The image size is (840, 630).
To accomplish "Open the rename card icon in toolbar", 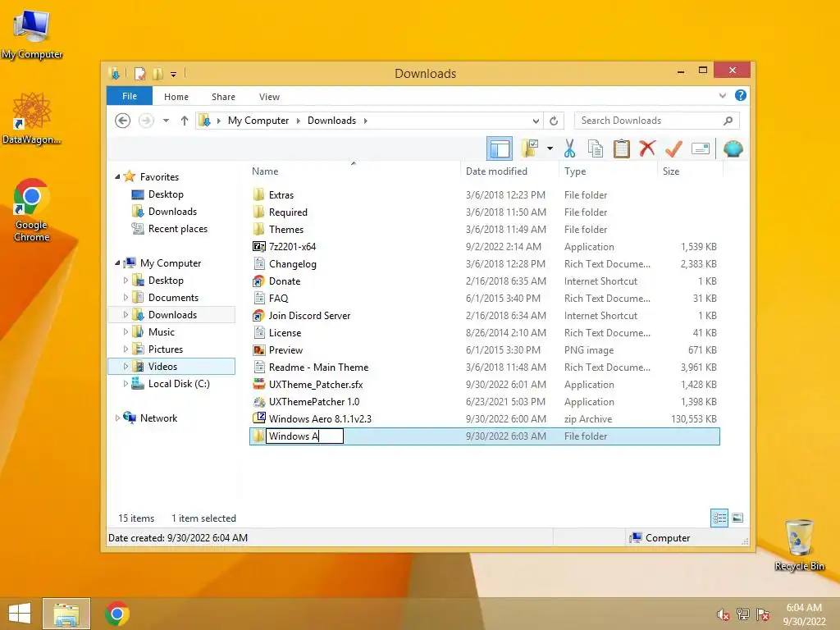I will pyautogui.click(x=701, y=148).
